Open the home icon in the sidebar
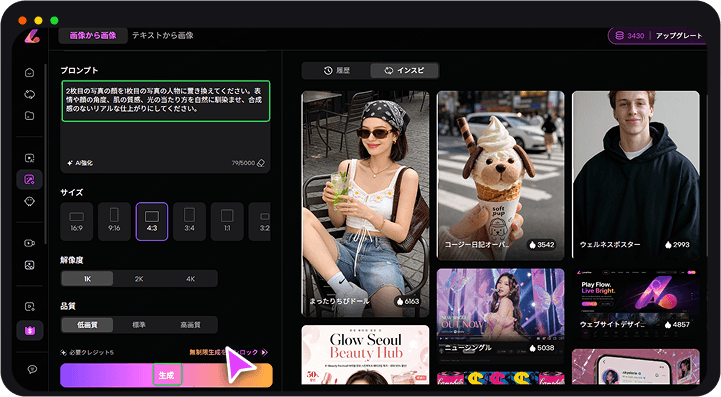The width and height of the screenshot is (721, 397). point(29,72)
